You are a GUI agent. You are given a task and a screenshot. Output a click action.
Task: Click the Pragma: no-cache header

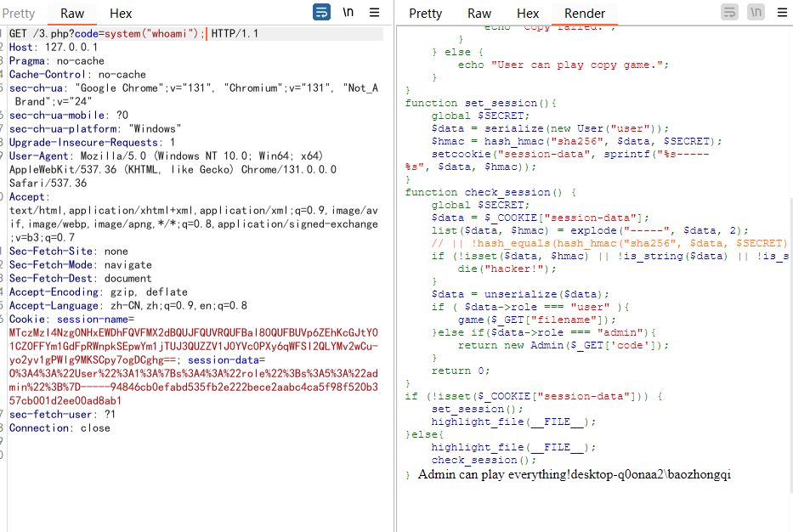(x=57, y=61)
